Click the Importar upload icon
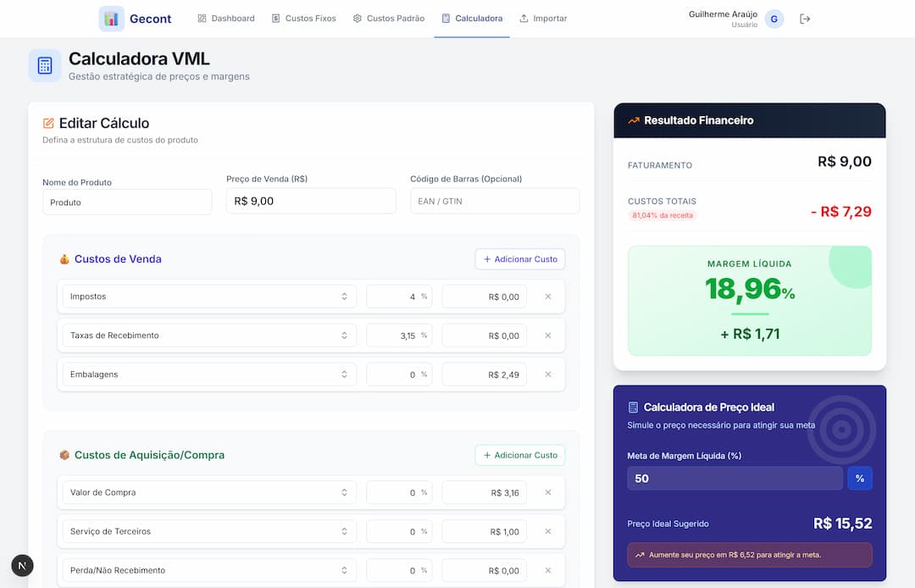This screenshot has width=915, height=588. 524,18
